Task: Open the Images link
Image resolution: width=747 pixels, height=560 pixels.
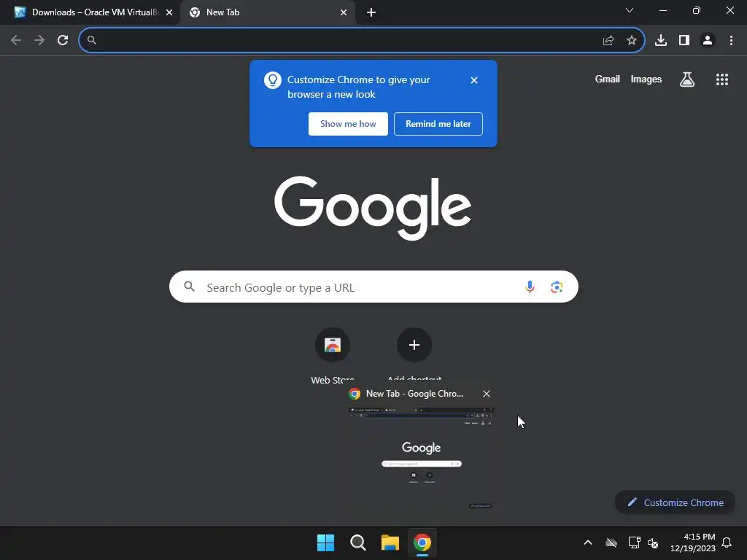Action: click(646, 79)
